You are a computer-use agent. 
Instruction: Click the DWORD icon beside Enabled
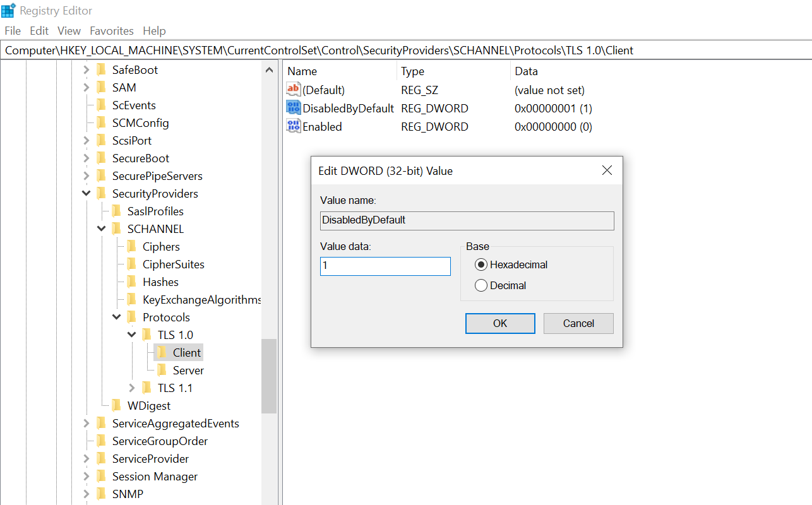coord(293,126)
